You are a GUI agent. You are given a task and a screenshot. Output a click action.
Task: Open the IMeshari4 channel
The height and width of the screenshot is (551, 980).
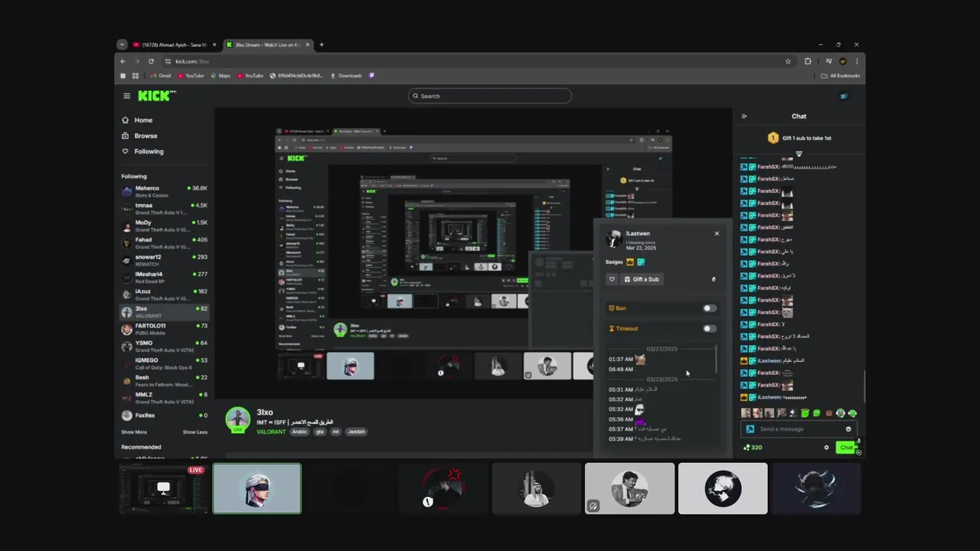164,278
